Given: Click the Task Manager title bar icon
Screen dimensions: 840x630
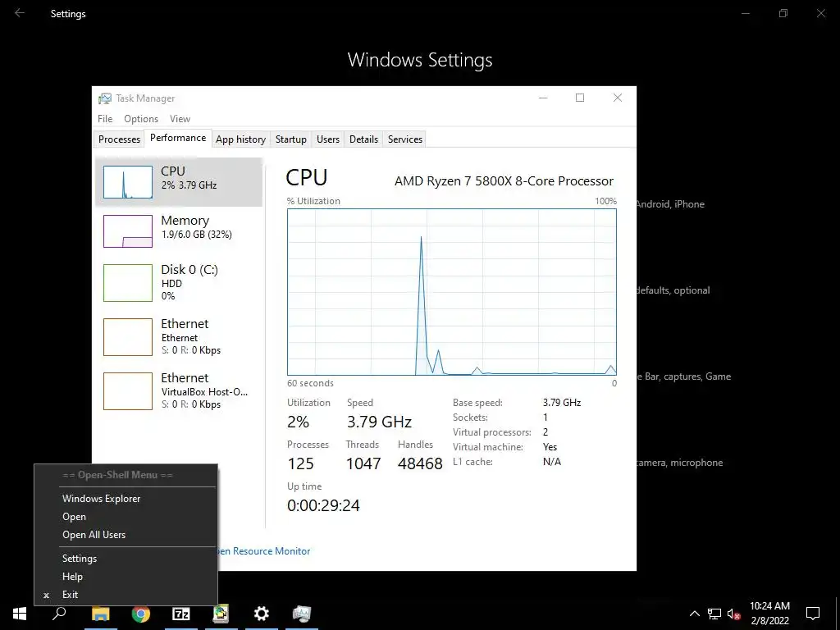Looking at the screenshot, I should (104, 98).
